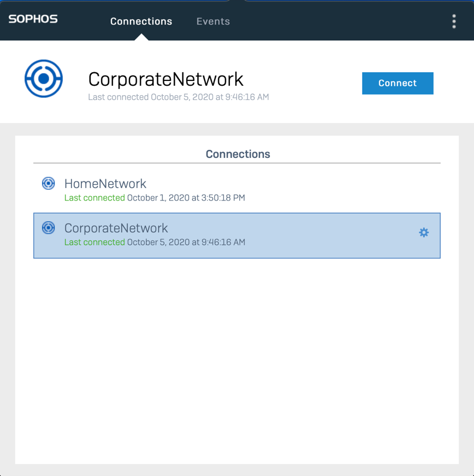Click the CorporateNetwork row icon in list
Viewport: 474px width, 476px height.
click(48, 228)
